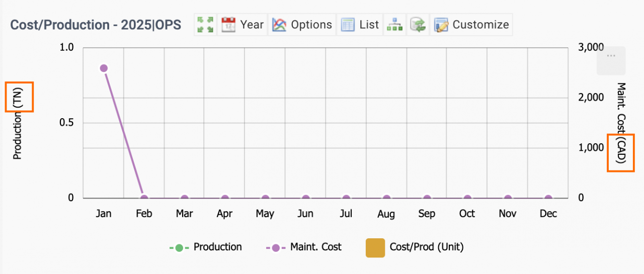Click the Jan month label
This screenshot has width=644, height=274.
pyautogui.click(x=104, y=214)
